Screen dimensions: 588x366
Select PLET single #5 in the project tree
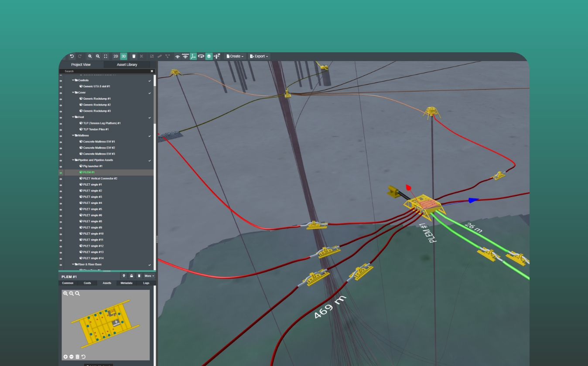92,209
